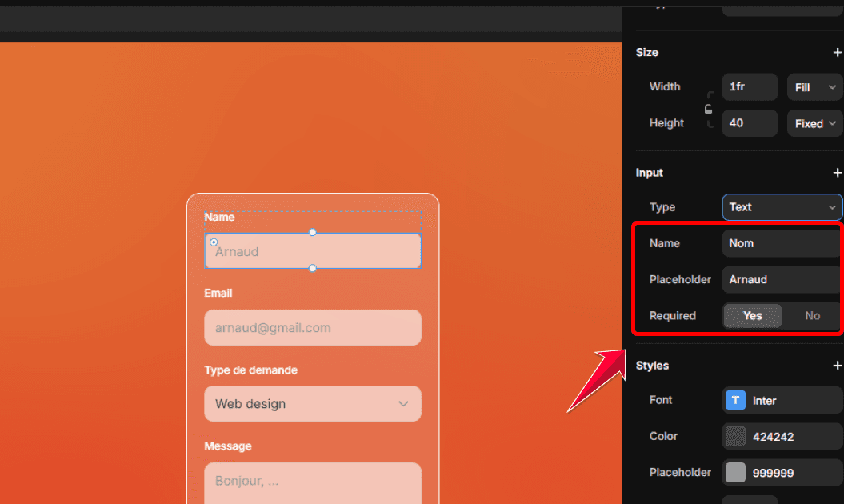Click the Name field showing Nom
Image resolution: width=844 pixels, height=504 pixels.
780,243
